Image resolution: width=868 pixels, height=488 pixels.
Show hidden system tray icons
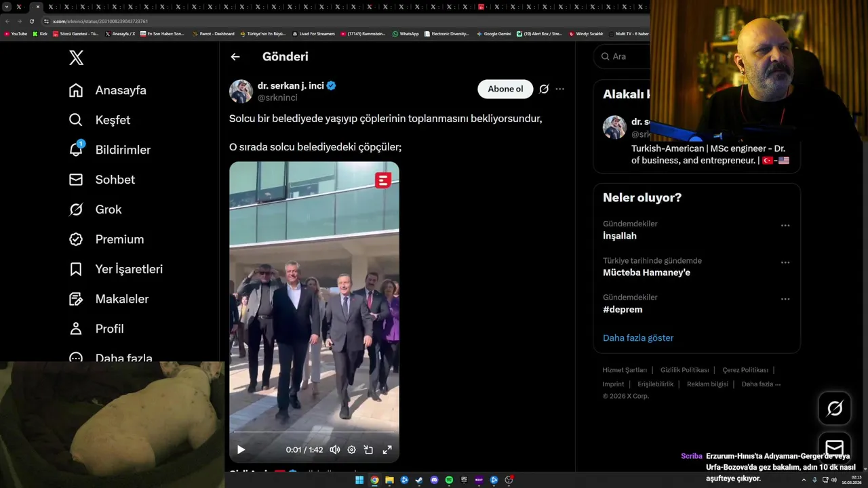coord(803,480)
